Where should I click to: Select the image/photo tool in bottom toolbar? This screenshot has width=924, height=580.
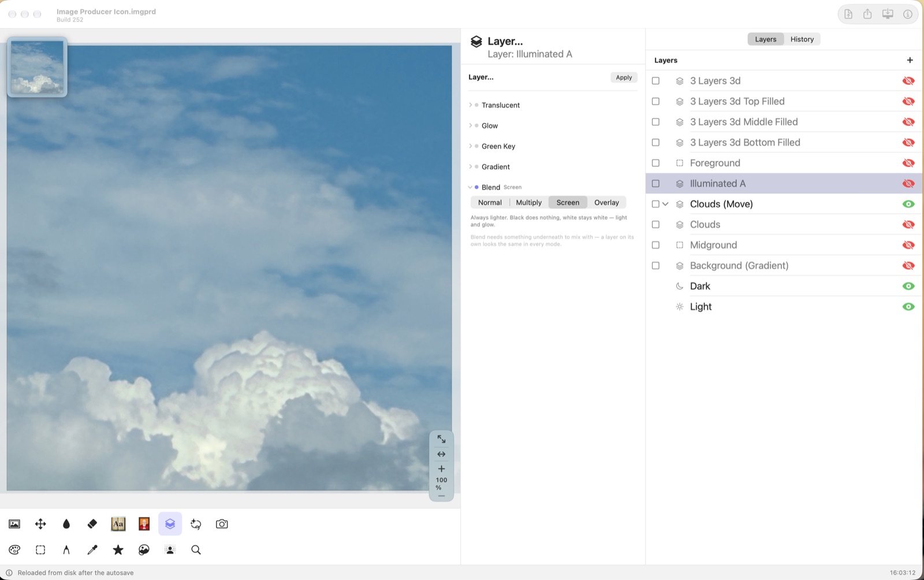coord(14,524)
